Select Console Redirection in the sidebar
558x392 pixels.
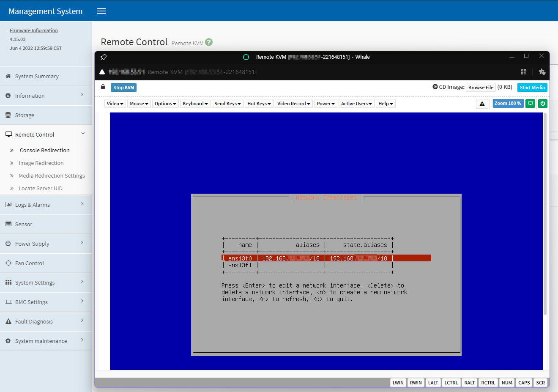pos(45,150)
